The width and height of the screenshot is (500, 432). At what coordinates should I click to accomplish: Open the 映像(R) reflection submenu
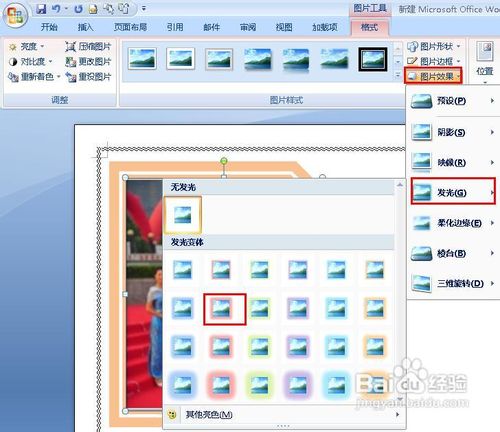pyautogui.click(x=453, y=163)
